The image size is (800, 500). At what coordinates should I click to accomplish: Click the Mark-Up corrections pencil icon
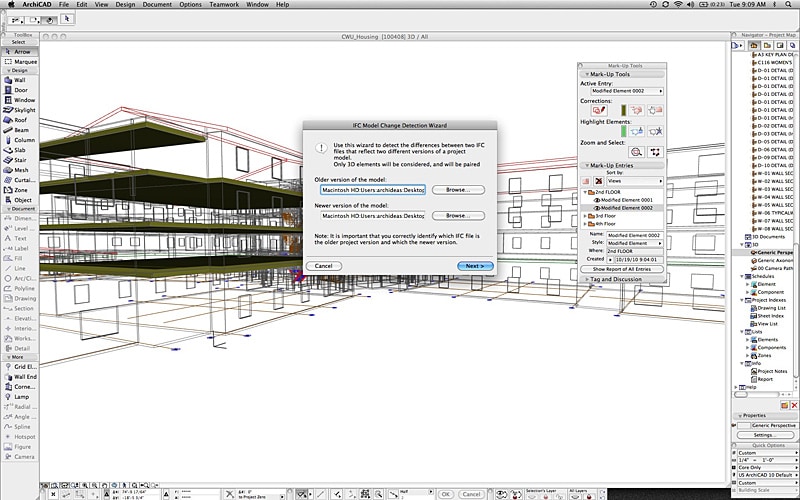pos(599,110)
